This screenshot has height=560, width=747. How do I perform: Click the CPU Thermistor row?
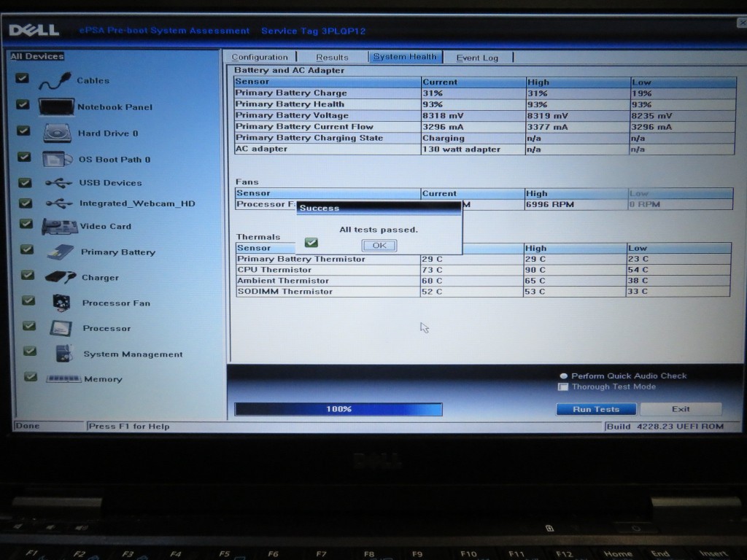point(483,270)
